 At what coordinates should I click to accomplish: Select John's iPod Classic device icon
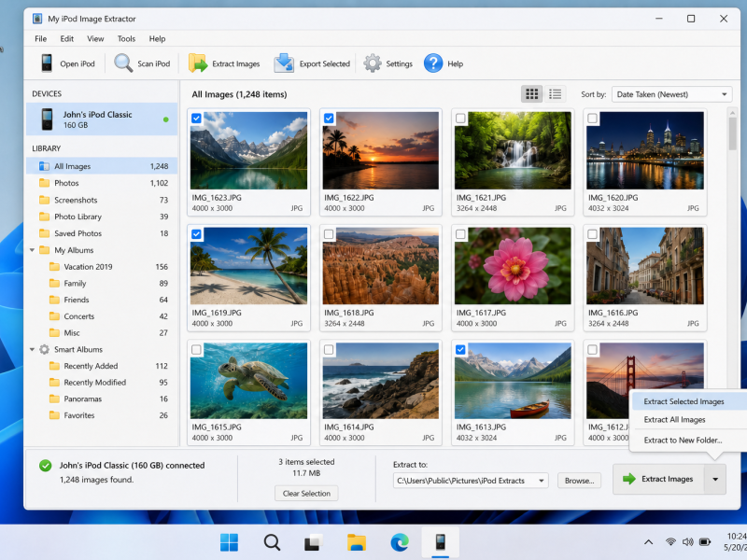pos(47,119)
